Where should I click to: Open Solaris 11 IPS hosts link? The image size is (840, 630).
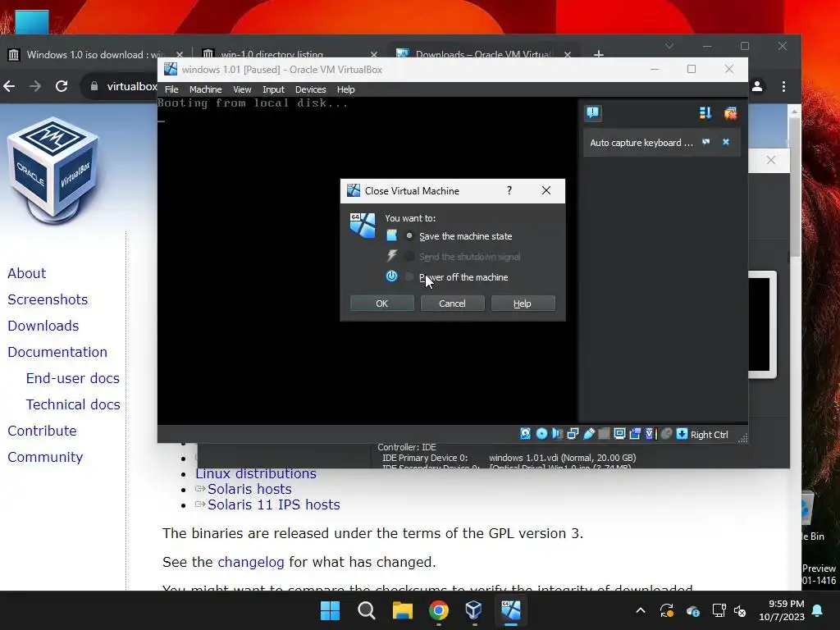pos(274,504)
